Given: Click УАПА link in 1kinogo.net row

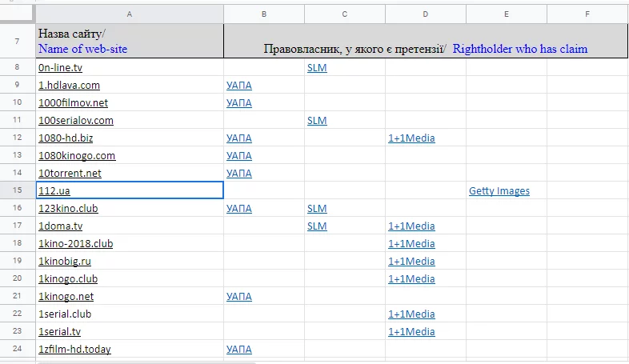Looking at the screenshot, I should pyautogui.click(x=239, y=298).
